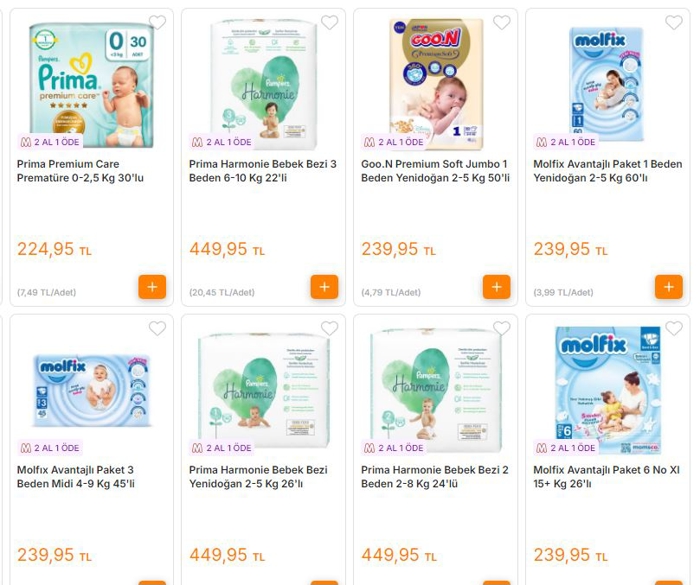Screen dimensions: 700x585
Task: Favorite the Molfix 3 Beden Midi pack
Action: point(157,329)
